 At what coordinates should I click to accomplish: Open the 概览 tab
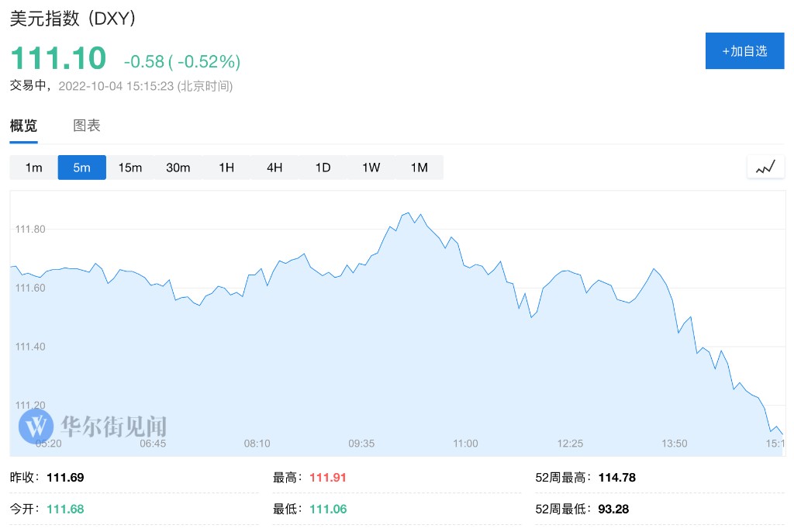[x=23, y=126]
